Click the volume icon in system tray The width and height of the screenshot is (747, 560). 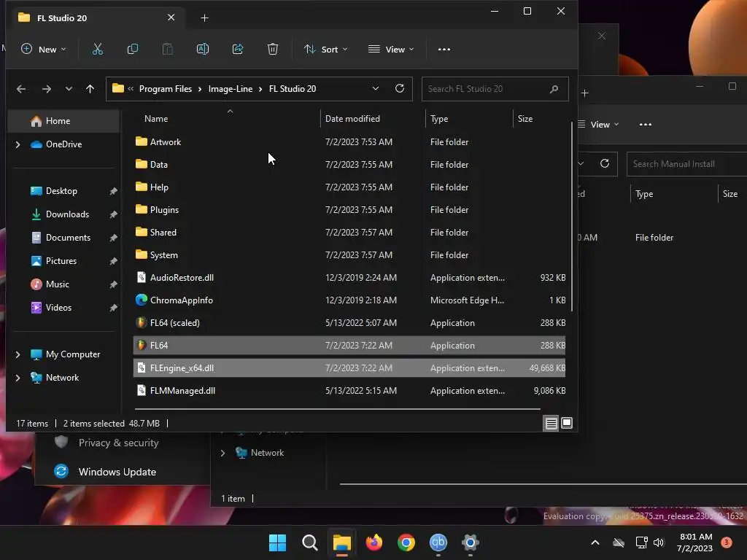click(659, 542)
